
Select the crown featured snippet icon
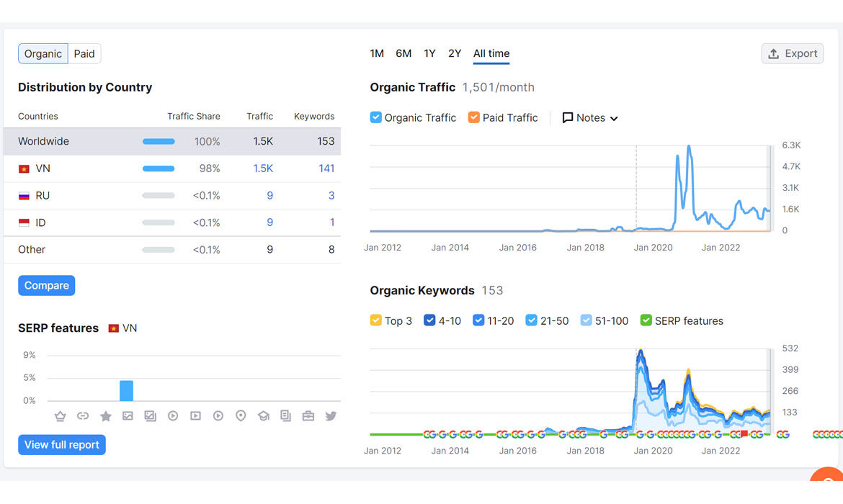[61, 416]
